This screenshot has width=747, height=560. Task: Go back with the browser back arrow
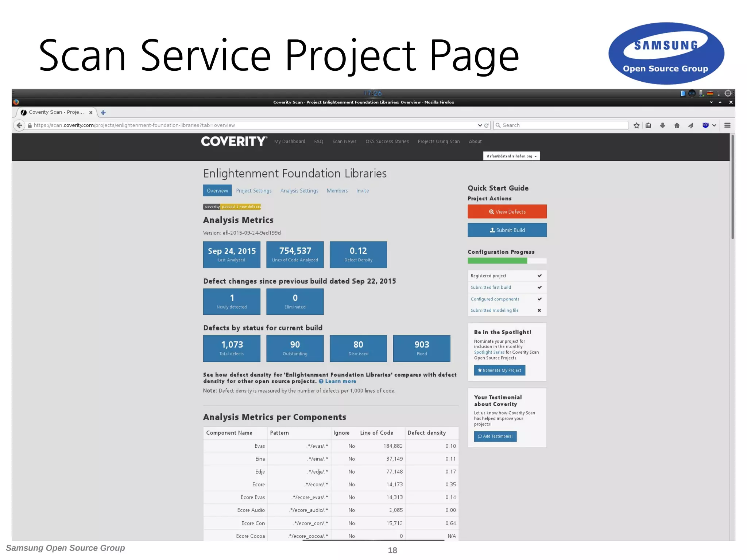[19, 125]
